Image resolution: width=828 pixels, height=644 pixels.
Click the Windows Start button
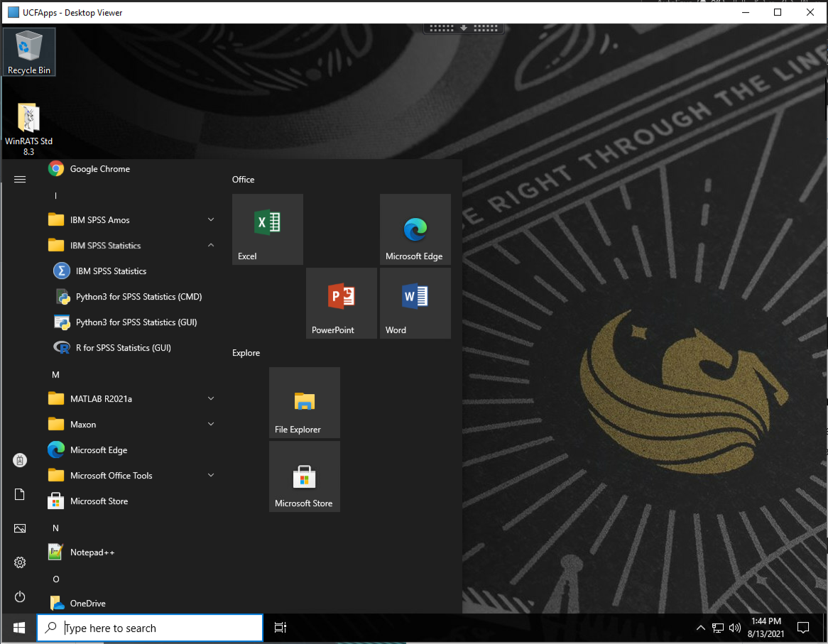[x=20, y=628]
